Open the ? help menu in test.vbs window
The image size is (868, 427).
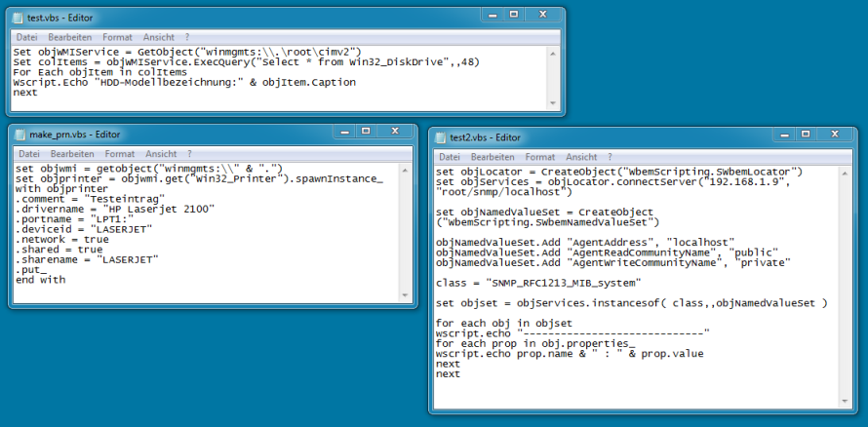click(187, 37)
